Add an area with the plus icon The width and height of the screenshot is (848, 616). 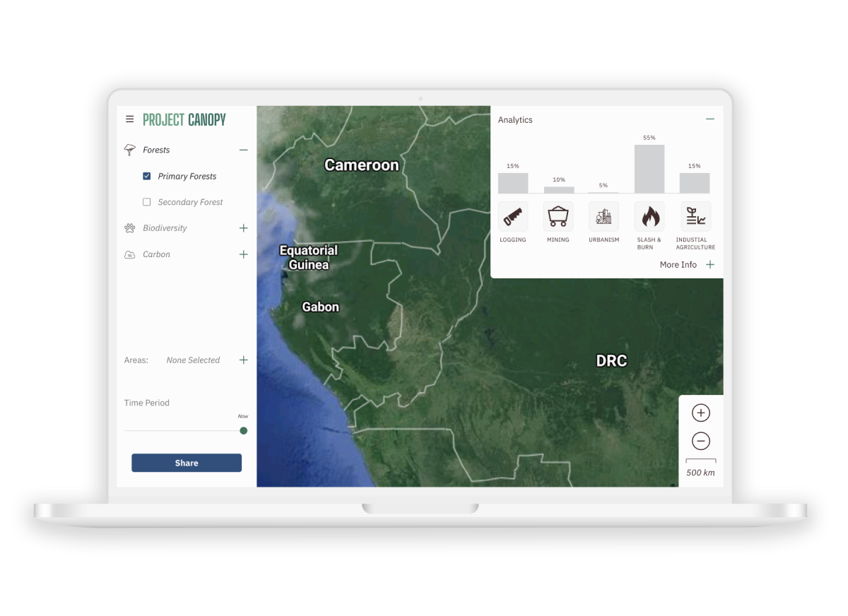(244, 360)
